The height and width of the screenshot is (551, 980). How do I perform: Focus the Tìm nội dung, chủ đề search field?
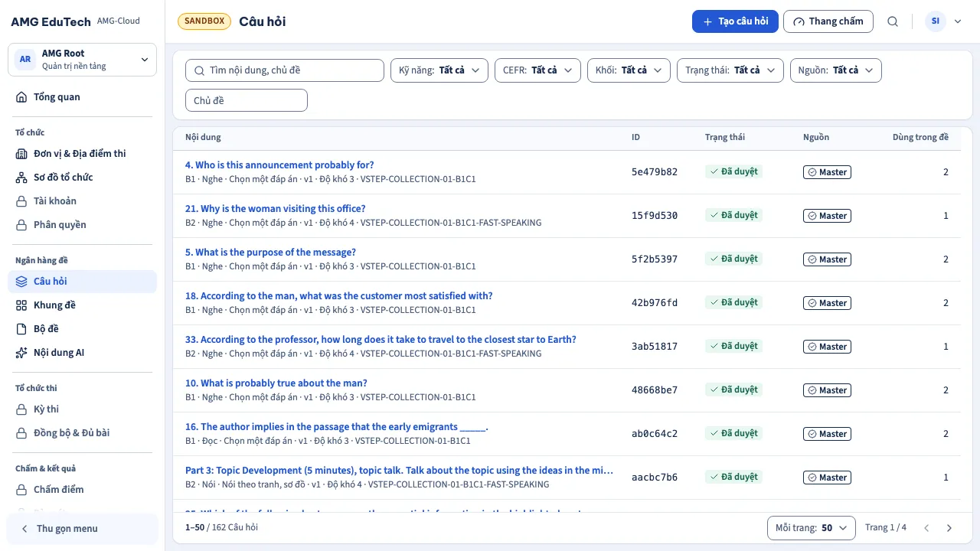(x=285, y=70)
